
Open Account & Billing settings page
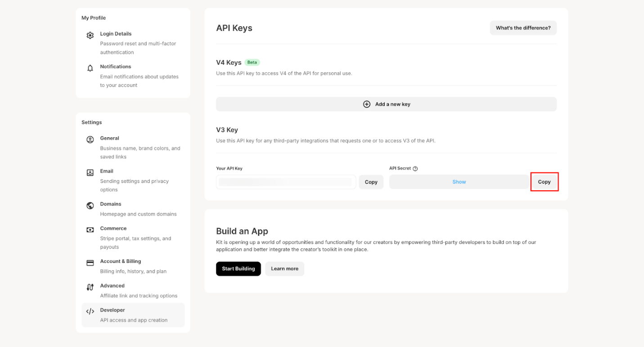point(121,261)
